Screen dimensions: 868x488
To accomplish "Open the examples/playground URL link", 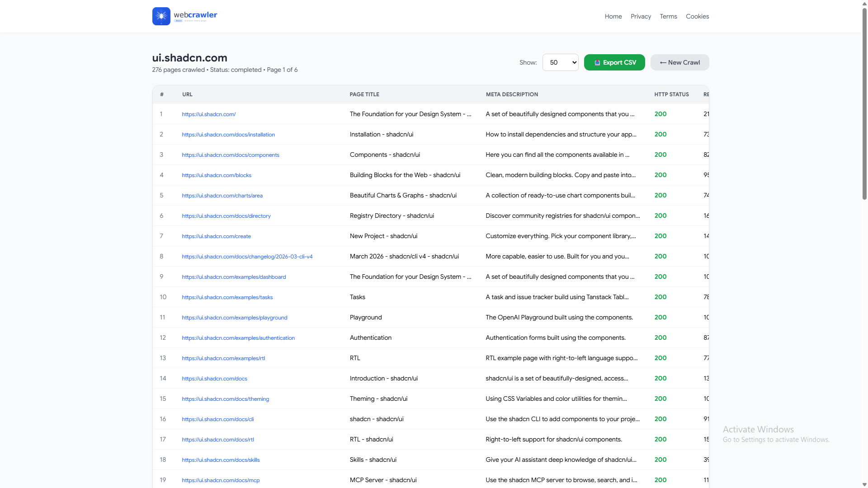I will tap(234, 317).
